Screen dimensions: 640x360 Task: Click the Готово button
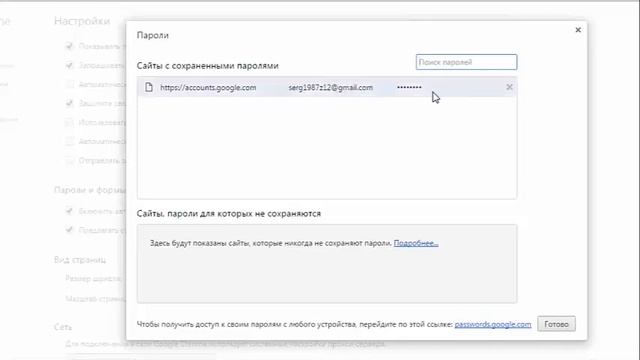pos(556,324)
